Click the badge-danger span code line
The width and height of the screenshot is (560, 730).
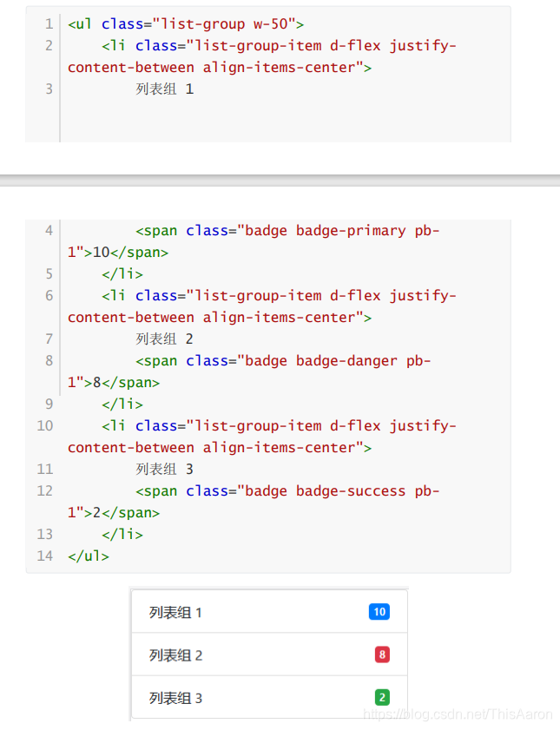click(x=249, y=372)
